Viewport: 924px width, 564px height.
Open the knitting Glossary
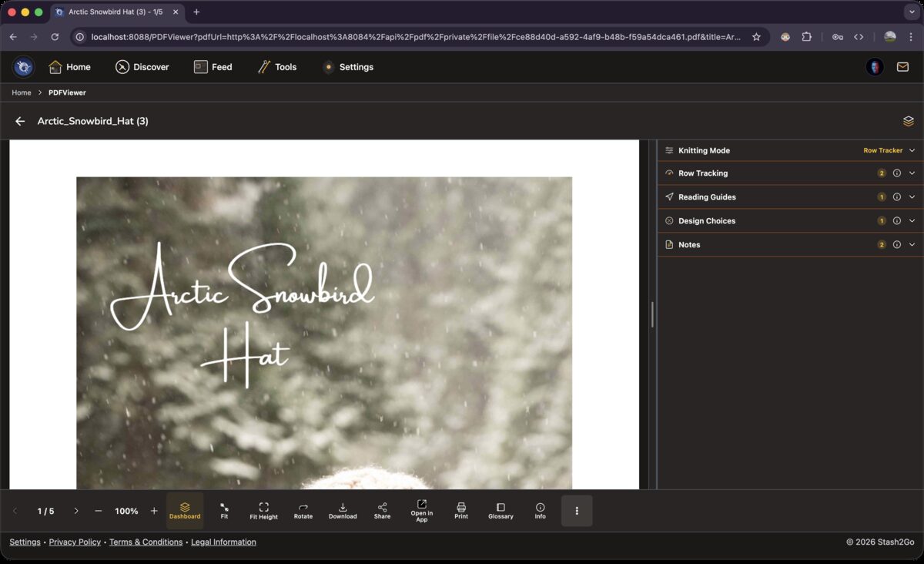(x=500, y=509)
